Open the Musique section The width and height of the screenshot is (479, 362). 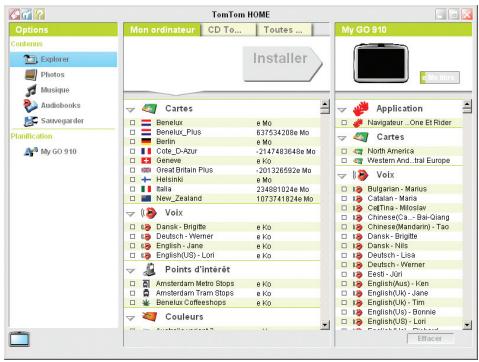(x=55, y=90)
